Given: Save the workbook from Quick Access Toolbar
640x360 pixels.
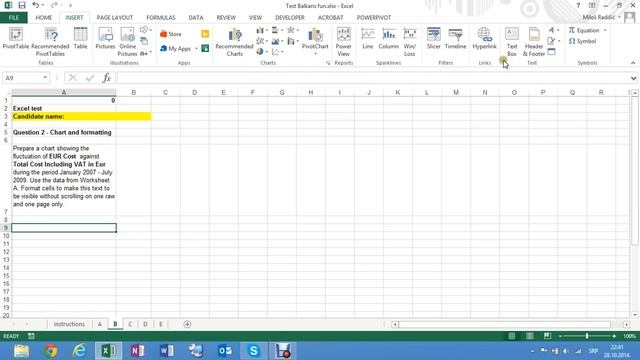Looking at the screenshot, I should (x=22, y=5).
